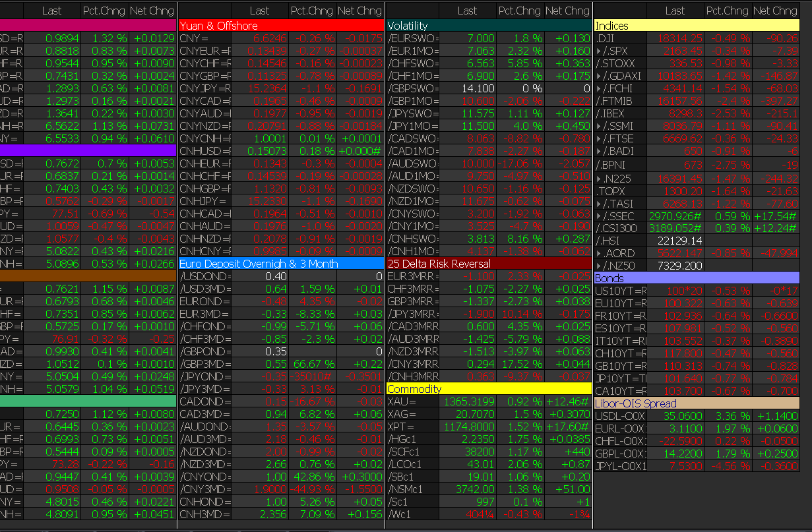Viewport: 812px width, 532px height.
Task: Sort by Net Chng column above Indices panel
Action: [x=775, y=11]
